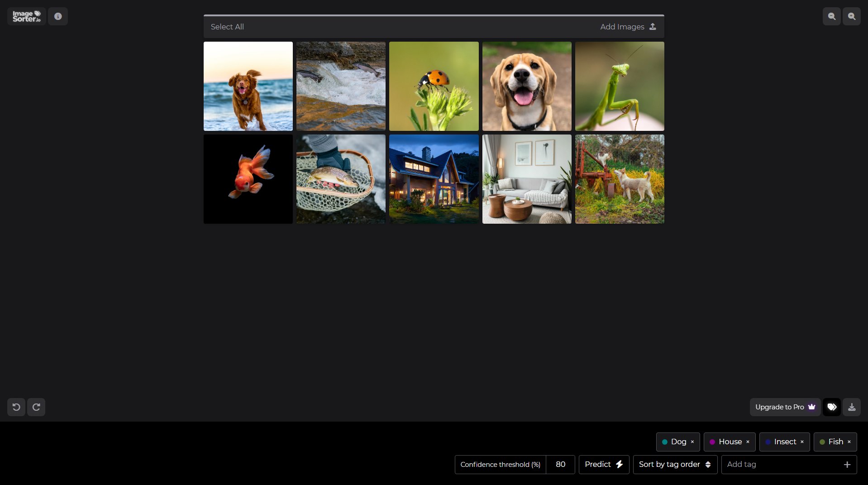Viewport: 868px width, 485px height.
Task: Remove the House tag
Action: pos(747,442)
